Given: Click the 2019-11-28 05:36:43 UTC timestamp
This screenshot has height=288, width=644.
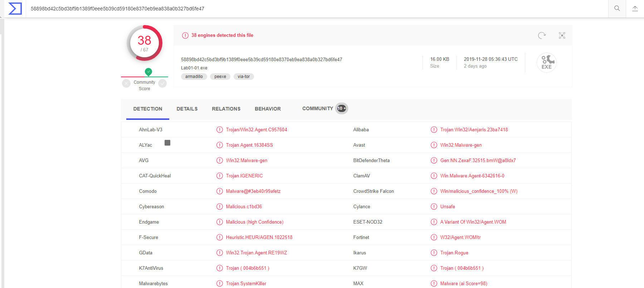Looking at the screenshot, I should [491, 59].
